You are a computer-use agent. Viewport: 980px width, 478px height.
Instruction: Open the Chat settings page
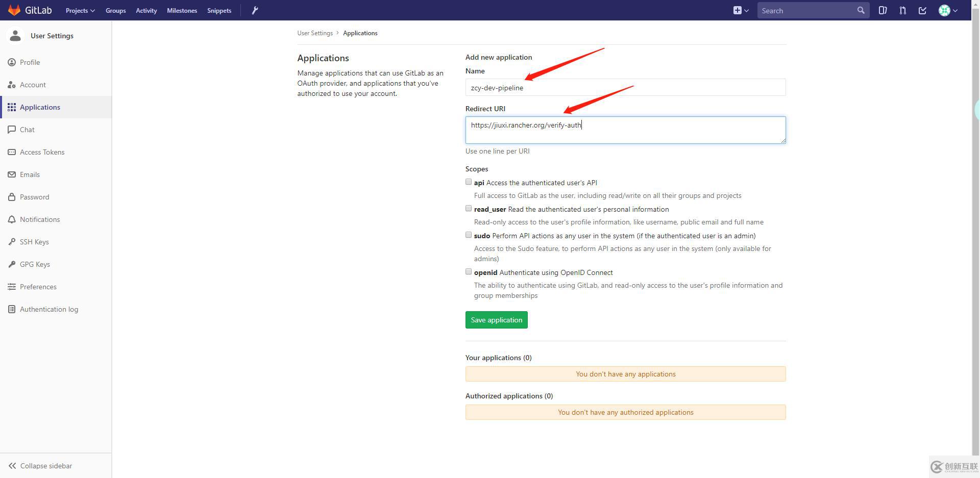point(56,130)
